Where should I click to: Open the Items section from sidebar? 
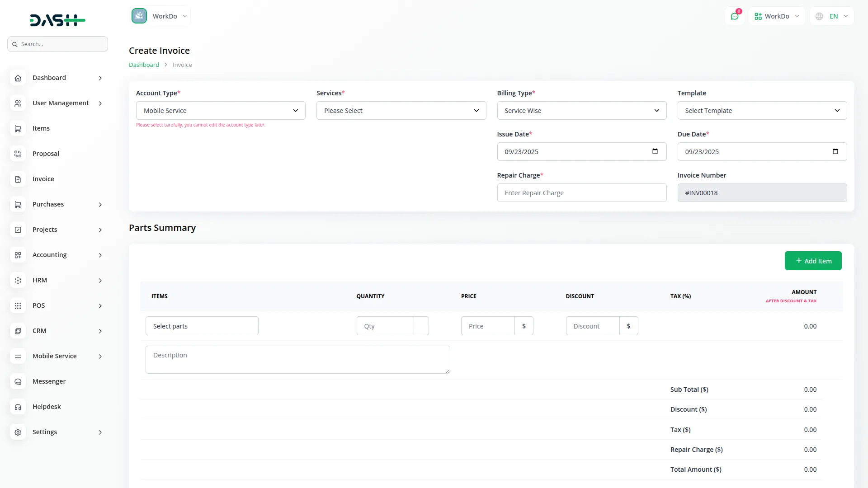[x=18, y=129]
